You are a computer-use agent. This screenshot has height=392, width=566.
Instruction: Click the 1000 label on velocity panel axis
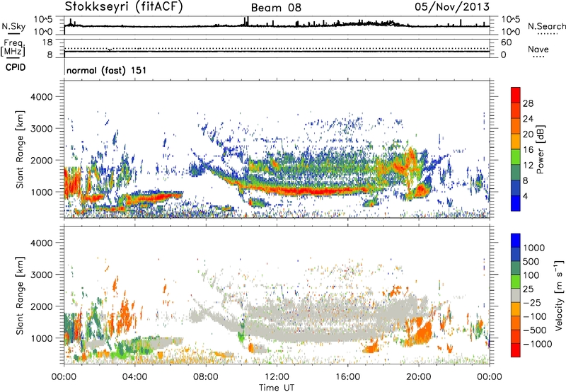tap(41, 338)
